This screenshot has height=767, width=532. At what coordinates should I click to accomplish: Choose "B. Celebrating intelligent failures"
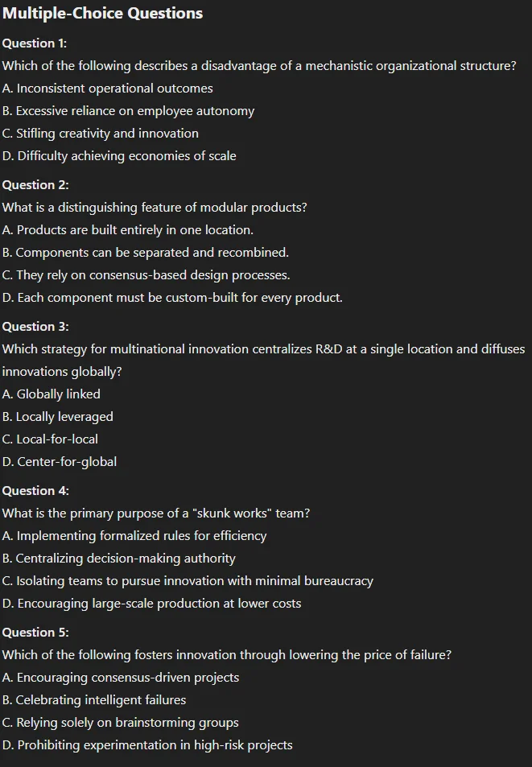click(x=94, y=700)
